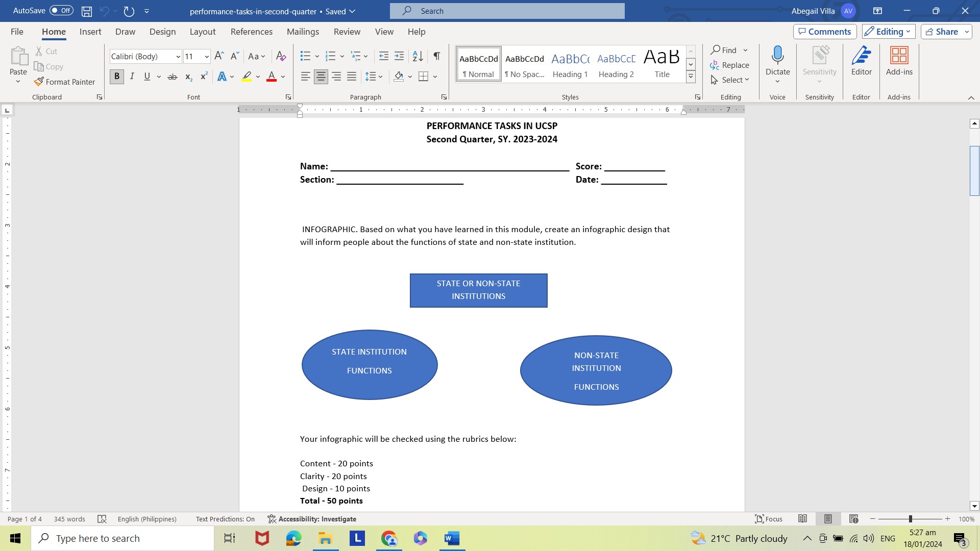
Task: Toggle underline formatting
Action: click(x=147, y=76)
